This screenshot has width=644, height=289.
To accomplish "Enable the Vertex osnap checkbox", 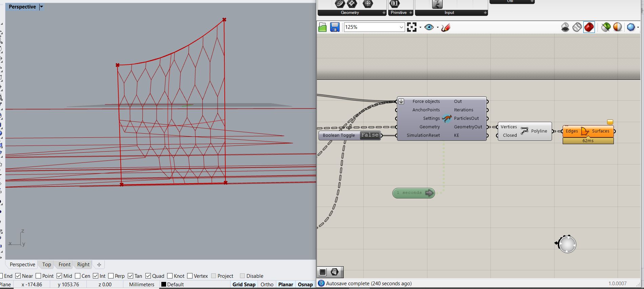I will click(x=190, y=276).
